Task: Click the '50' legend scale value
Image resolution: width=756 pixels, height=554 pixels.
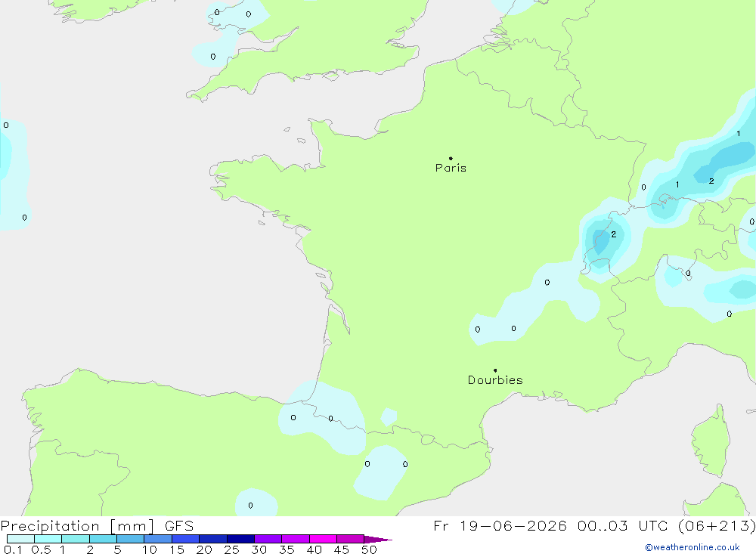Action: click(370, 549)
